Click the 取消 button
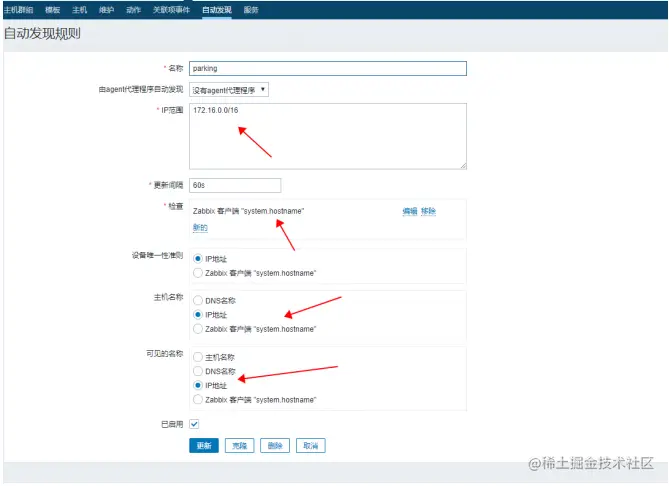This screenshot has width=669, height=486. (x=311, y=445)
